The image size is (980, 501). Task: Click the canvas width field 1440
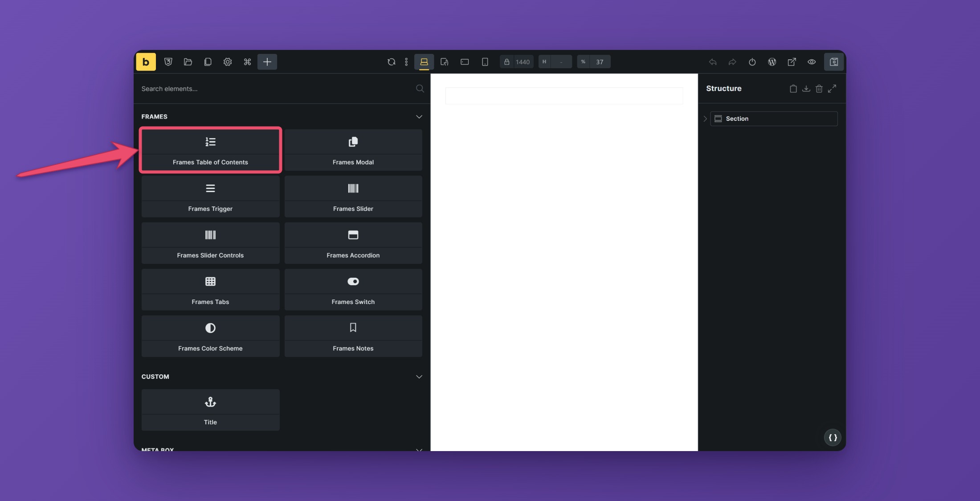tap(517, 62)
